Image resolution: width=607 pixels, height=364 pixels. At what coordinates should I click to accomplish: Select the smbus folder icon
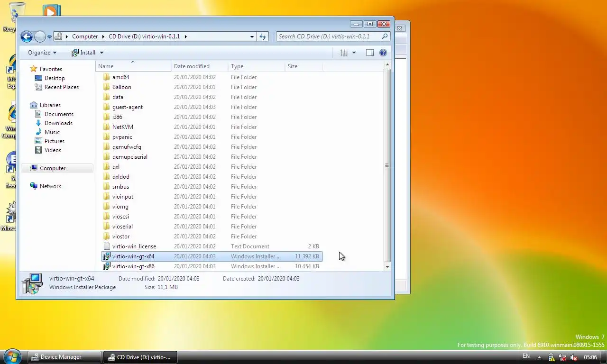pyautogui.click(x=107, y=187)
